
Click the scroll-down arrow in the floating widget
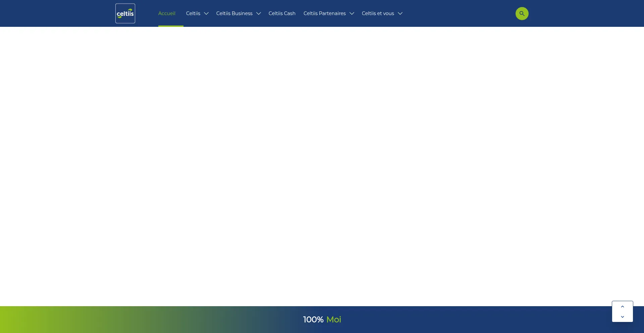pyautogui.click(x=623, y=317)
